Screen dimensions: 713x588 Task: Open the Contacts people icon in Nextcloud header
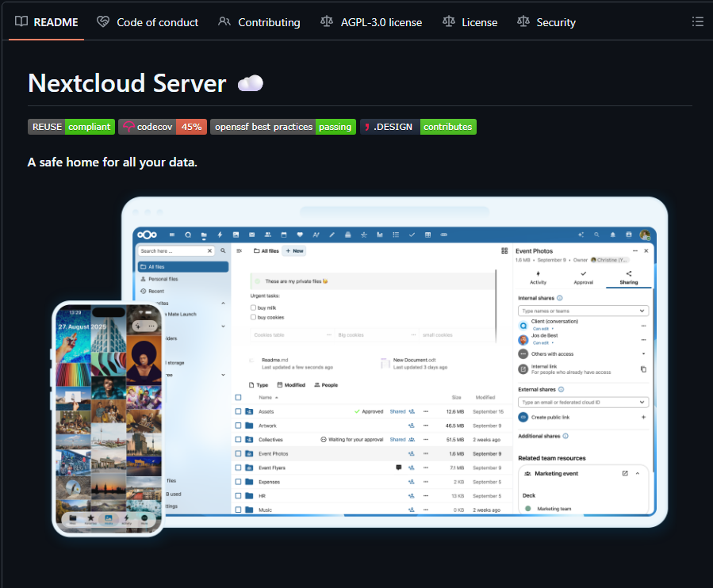coord(268,235)
